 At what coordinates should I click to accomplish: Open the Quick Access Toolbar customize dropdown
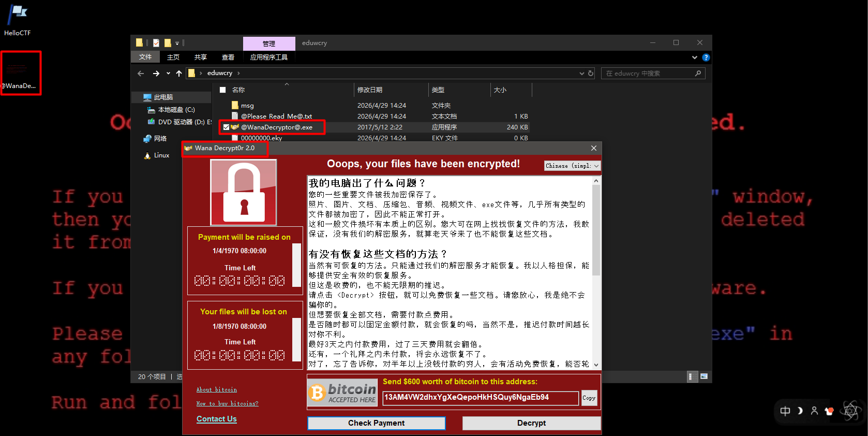(177, 43)
